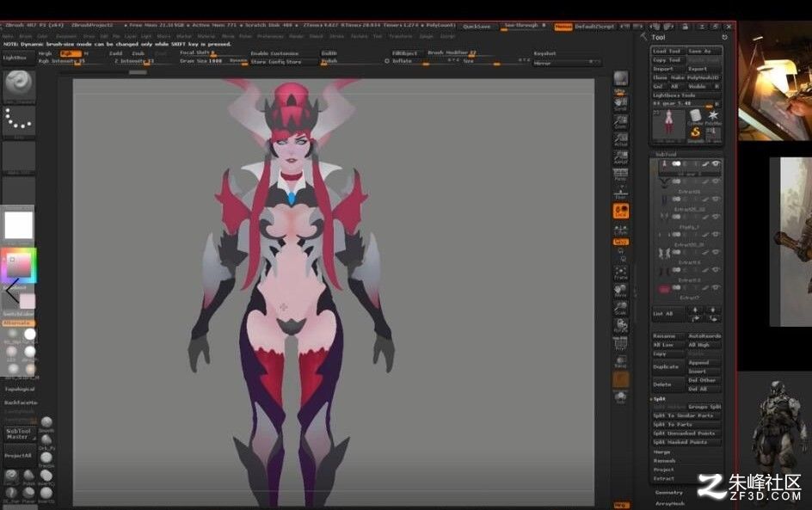This screenshot has height=510, width=812.
Task: Click the BPR render icon
Action: (x=620, y=79)
